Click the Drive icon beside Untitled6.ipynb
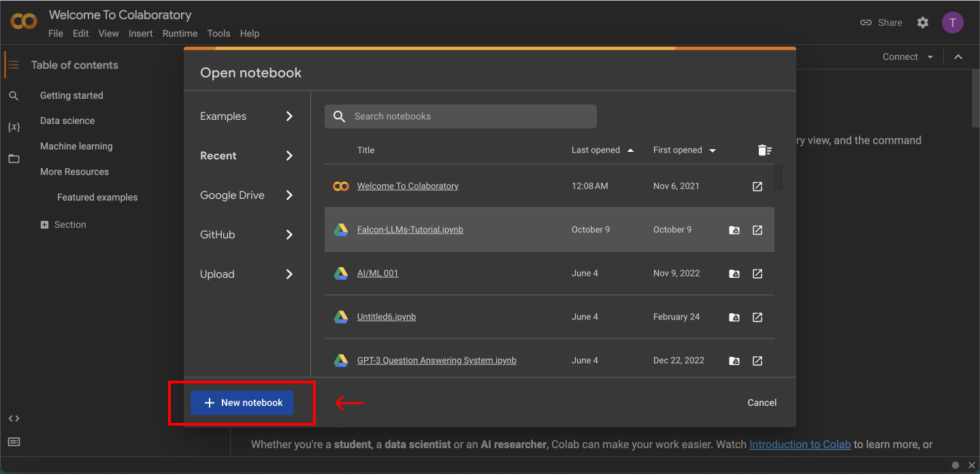The image size is (980, 474). tap(341, 317)
